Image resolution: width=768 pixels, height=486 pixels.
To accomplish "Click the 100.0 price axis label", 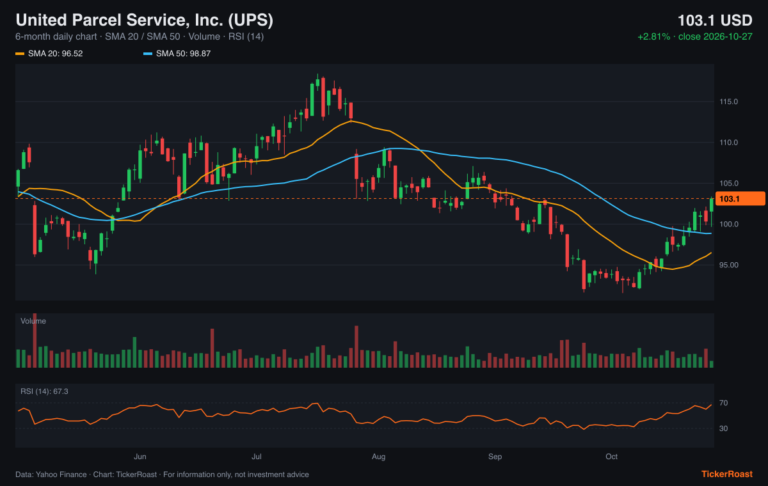I will 728,224.
